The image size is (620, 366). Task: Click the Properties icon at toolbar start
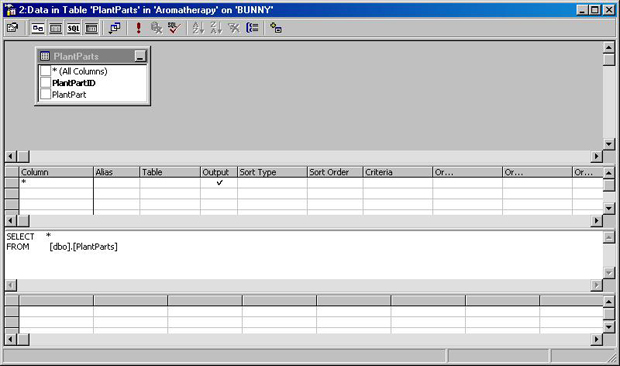[13, 28]
